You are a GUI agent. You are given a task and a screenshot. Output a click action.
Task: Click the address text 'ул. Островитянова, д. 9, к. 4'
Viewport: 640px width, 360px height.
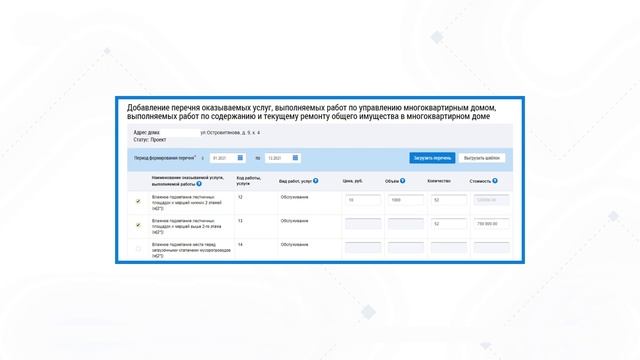pos(230,133)
